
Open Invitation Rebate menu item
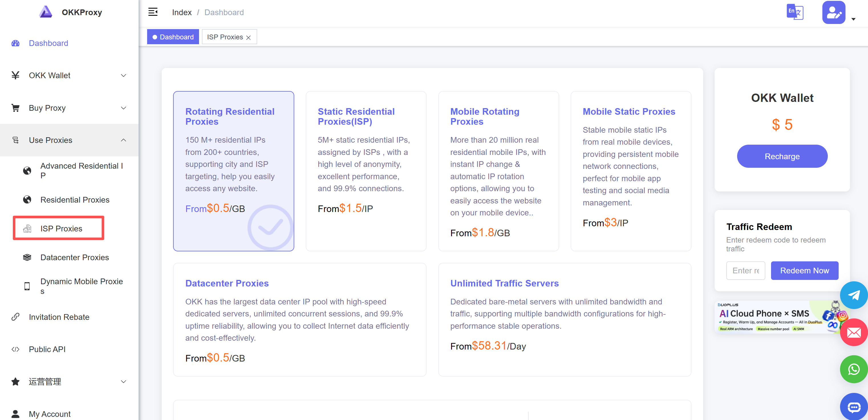(x=69, y=317)
